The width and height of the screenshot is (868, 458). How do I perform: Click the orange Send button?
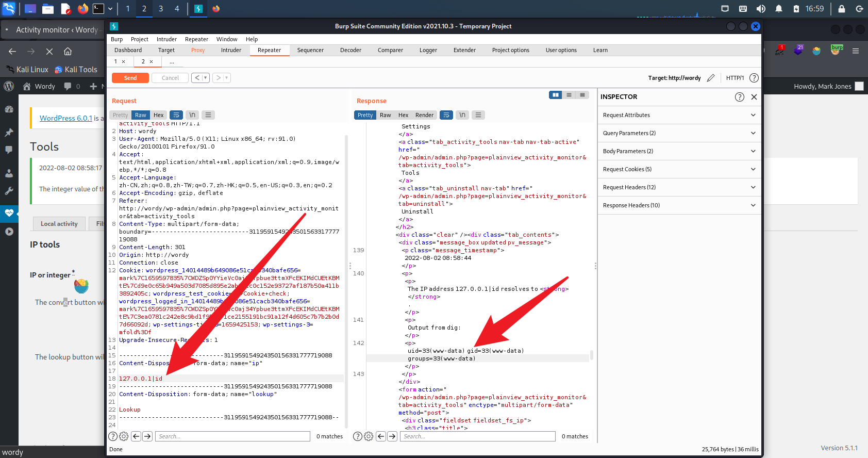130,78
